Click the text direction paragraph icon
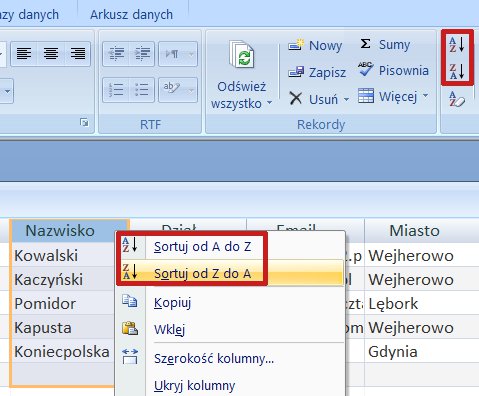The image size is (479, 396). pyautogui.click(x=172, y=54)
